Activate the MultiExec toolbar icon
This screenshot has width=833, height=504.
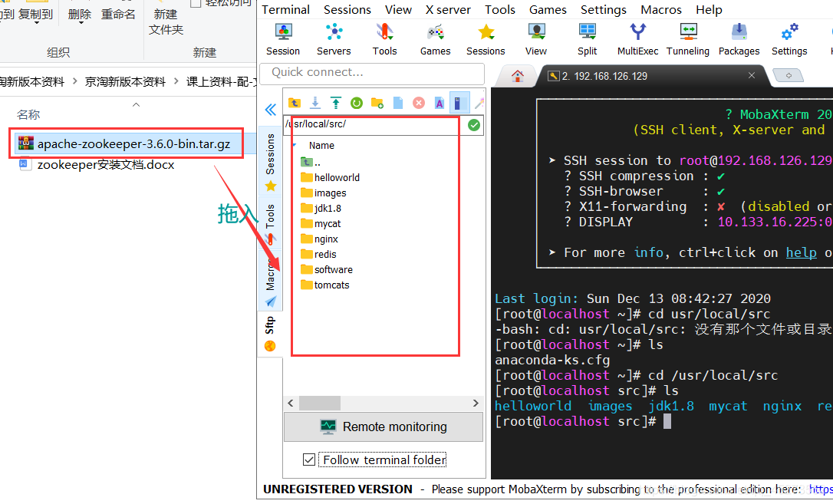[637, 39]
